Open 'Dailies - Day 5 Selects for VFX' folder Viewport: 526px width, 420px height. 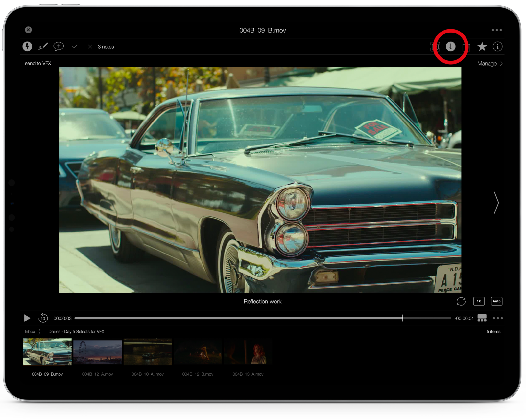(76, 332)
